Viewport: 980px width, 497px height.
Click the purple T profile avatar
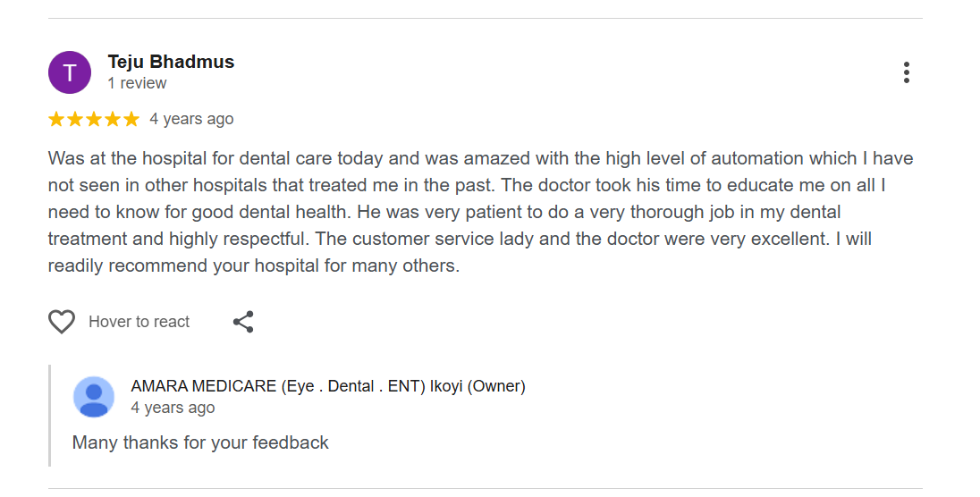click(x=70, y=72)
